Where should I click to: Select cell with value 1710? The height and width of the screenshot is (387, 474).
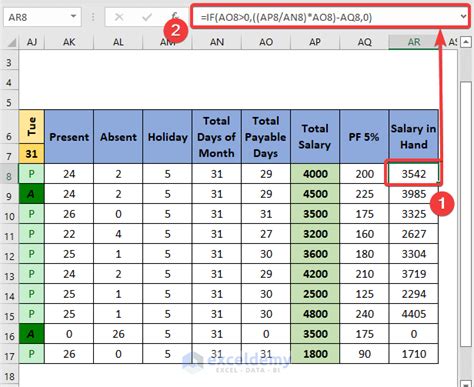(x=413, y=354)
